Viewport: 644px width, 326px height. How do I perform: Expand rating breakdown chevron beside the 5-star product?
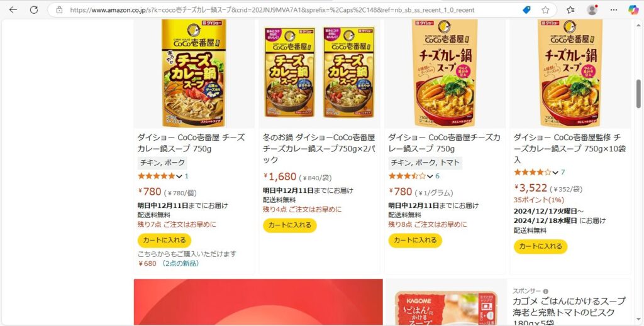tap(179, 177)
